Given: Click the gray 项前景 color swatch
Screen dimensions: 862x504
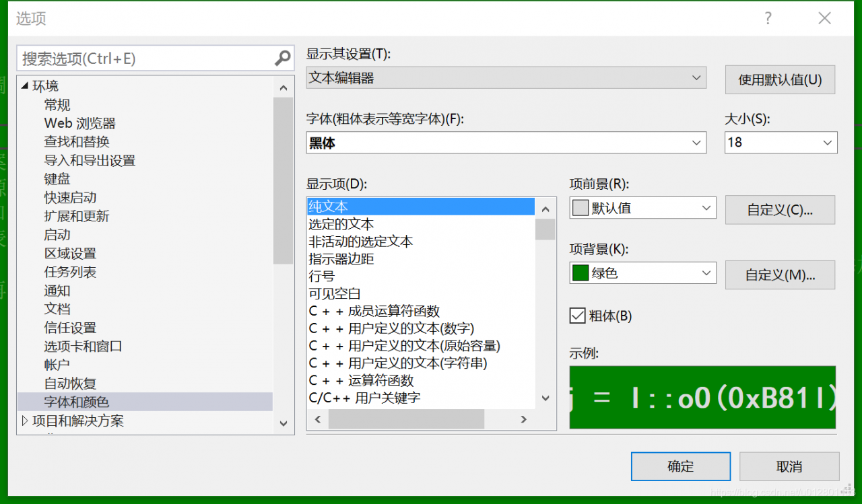Looking at the screenshot, I should [580, 208].
